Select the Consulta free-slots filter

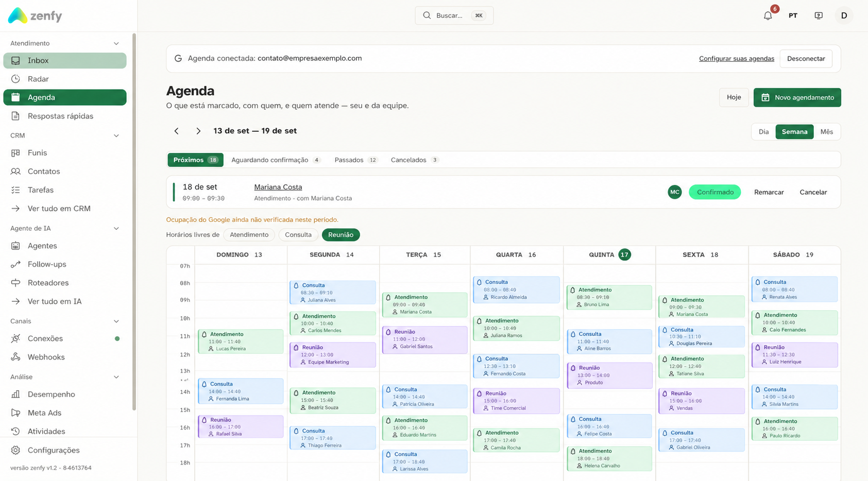click(x=298, y=235)
